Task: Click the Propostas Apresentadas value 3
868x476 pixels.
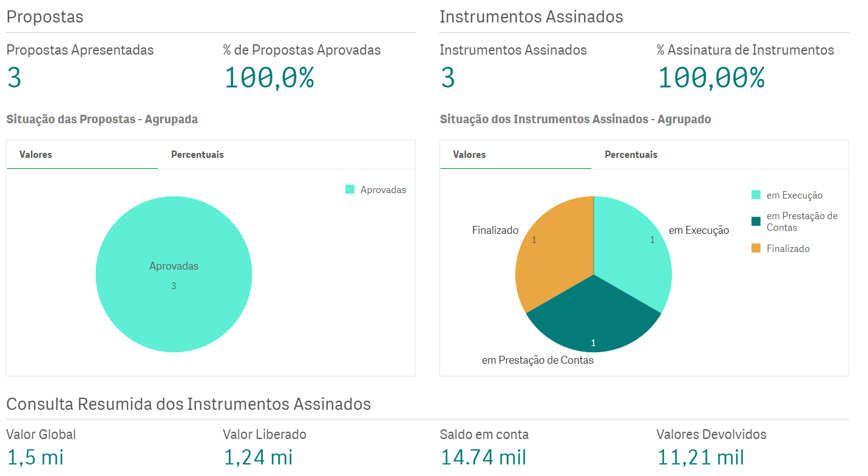Action: (x=14, y=78)
